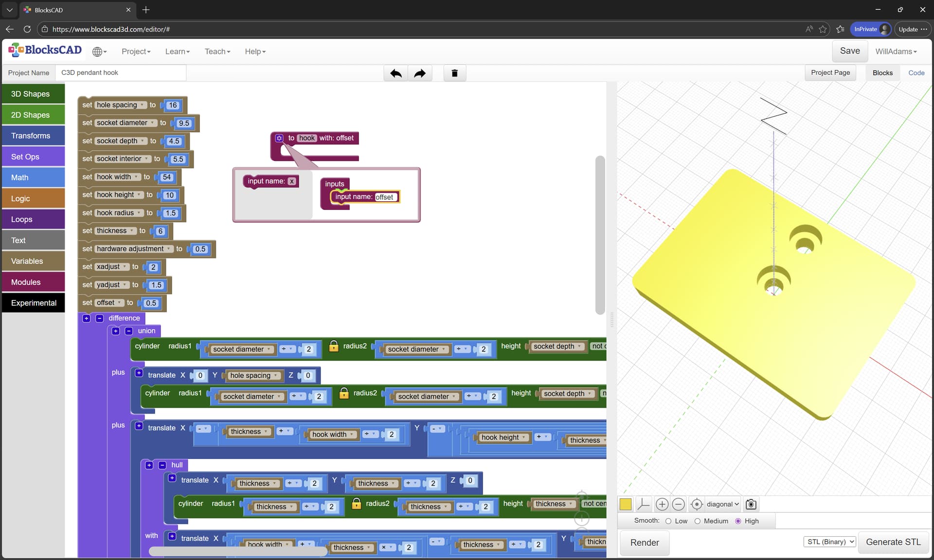
Task: Click the redo arrow icon
Action: (419, 73)
